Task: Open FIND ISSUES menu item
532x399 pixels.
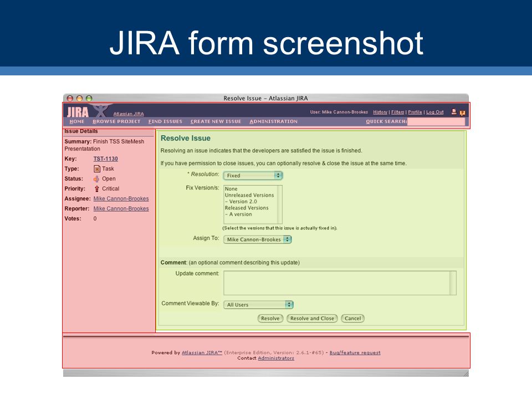Action: click(x=165, y=121)
